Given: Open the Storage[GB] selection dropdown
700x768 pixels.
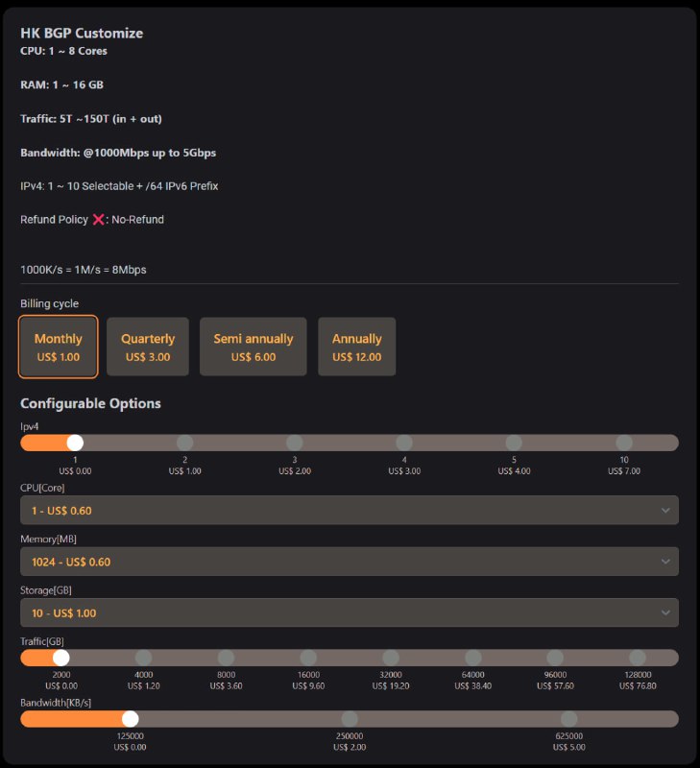Looking at the screenshot, I should click(x=349, y=612).
